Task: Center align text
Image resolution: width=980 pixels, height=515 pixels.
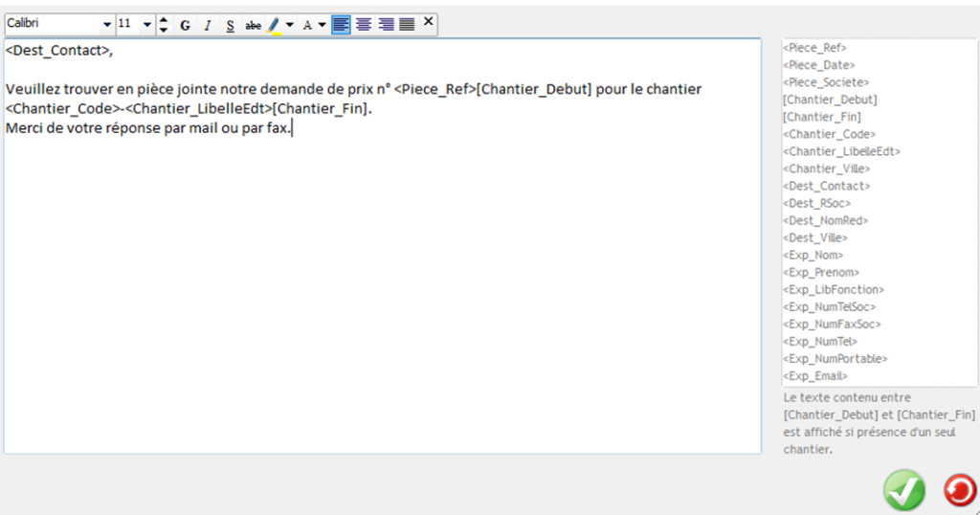Action: [363, 25]
